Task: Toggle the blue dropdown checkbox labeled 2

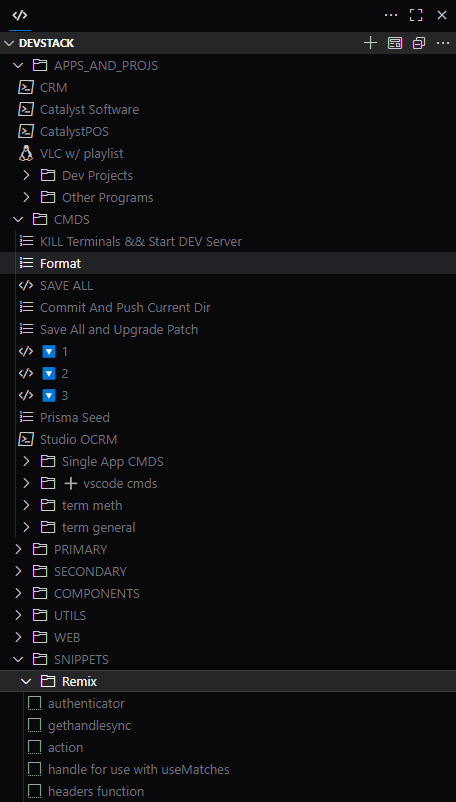Action: pos(49,374)
